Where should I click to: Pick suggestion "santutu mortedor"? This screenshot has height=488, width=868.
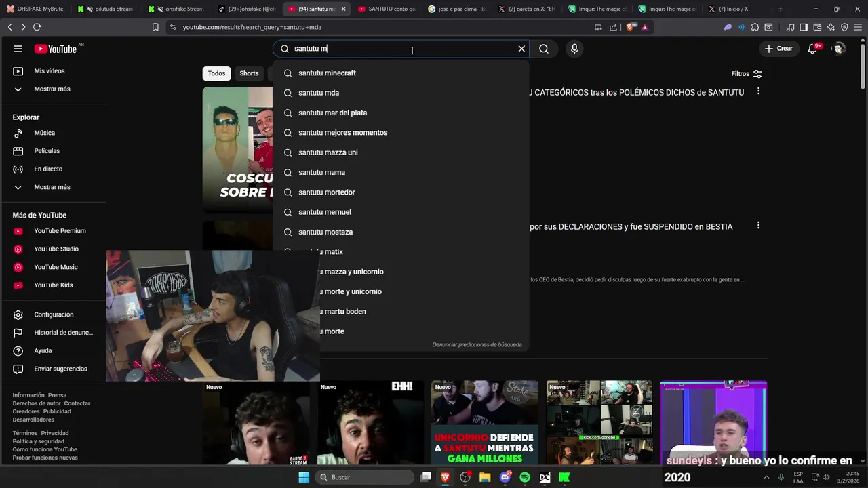tap(401, 192)
